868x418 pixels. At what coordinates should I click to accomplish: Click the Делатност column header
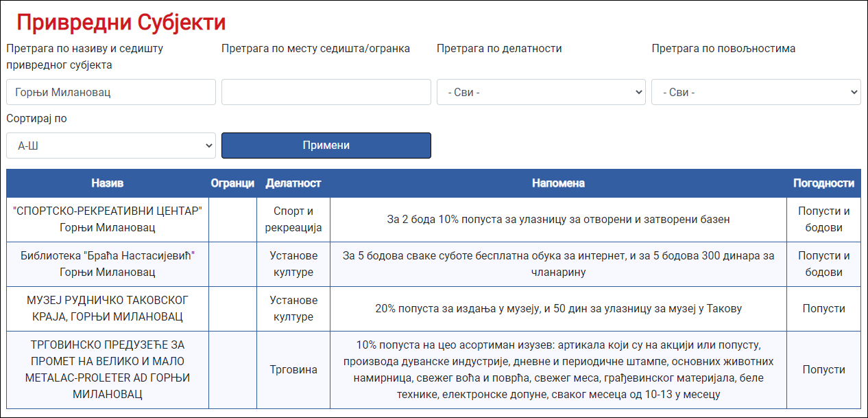(x=293, y=183)
